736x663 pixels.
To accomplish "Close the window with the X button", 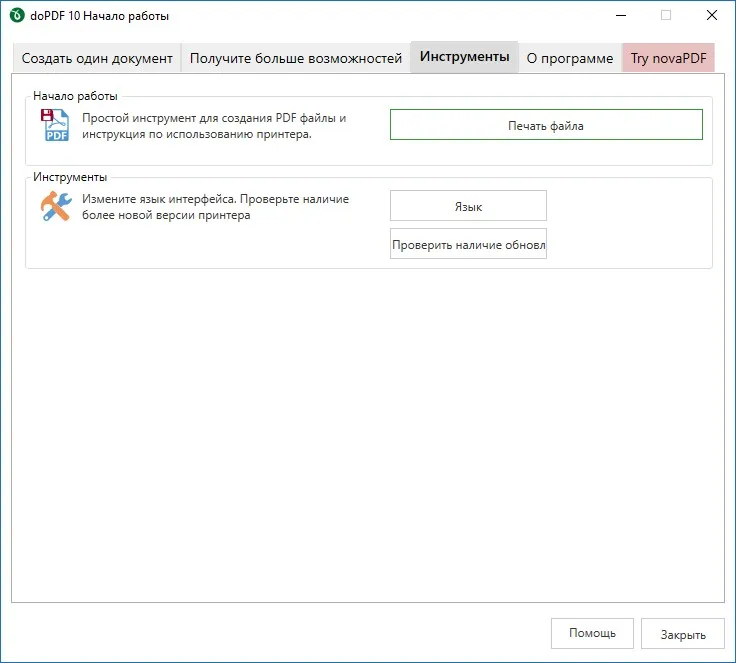I will point(712,15).
